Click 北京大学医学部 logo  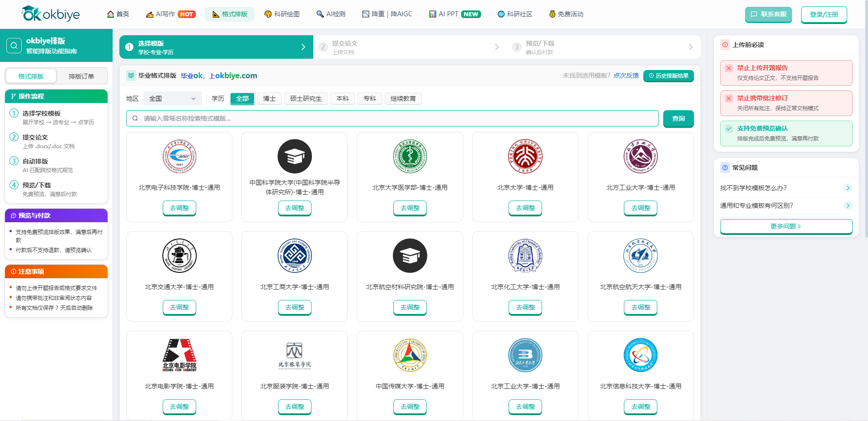(x=410, y=156)
